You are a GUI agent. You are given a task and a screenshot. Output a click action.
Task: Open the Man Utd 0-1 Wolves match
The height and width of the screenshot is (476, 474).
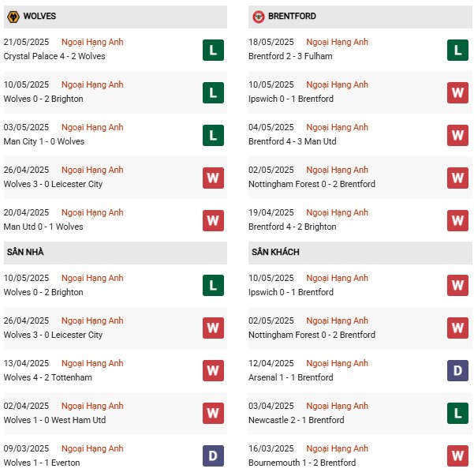coord(43,227)
